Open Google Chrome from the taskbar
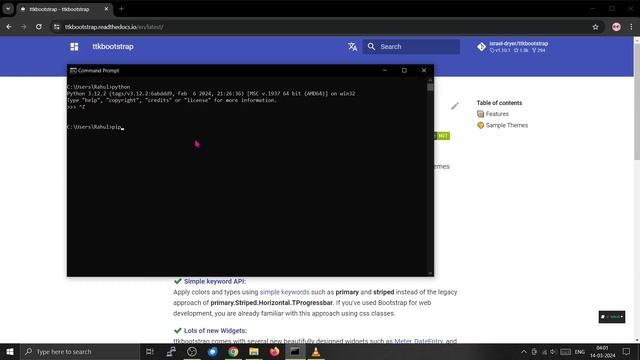This screenshot has height=360, width=640. [233, 351]
